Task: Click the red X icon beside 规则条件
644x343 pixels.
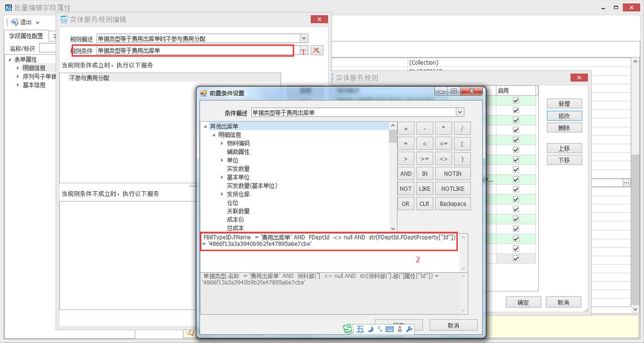Action: point(316,49)
